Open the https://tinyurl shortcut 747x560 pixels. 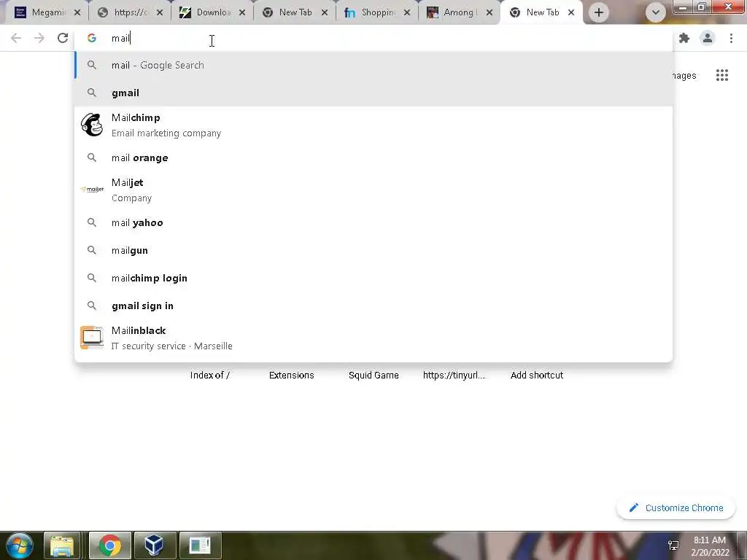coord(454,376)
